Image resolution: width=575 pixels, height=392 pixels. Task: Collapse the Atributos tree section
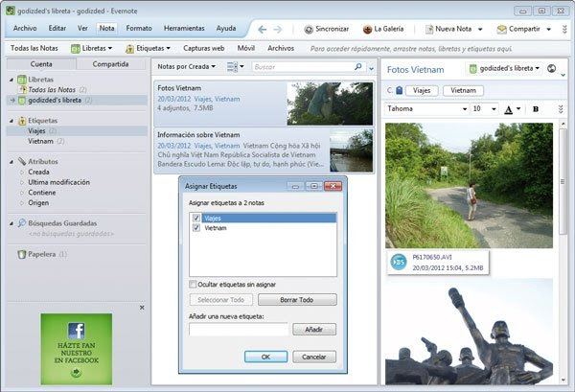pos(11,162)
